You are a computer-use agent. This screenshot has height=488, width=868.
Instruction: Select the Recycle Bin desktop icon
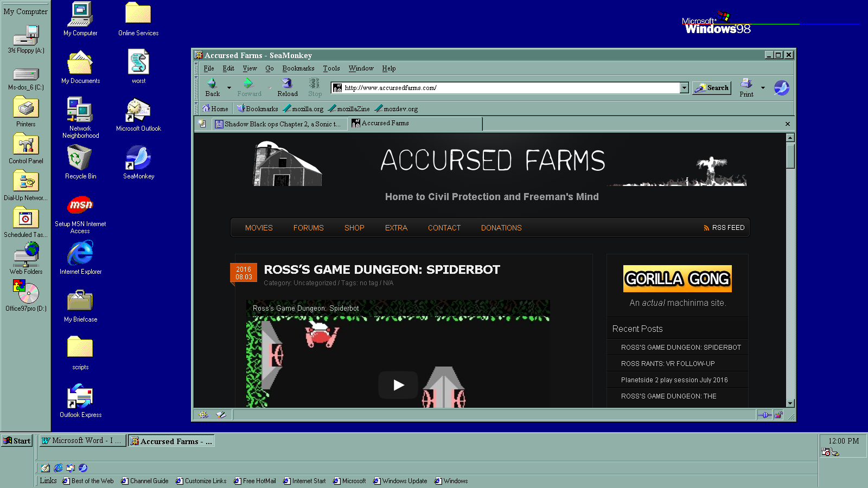pos(80,162)
